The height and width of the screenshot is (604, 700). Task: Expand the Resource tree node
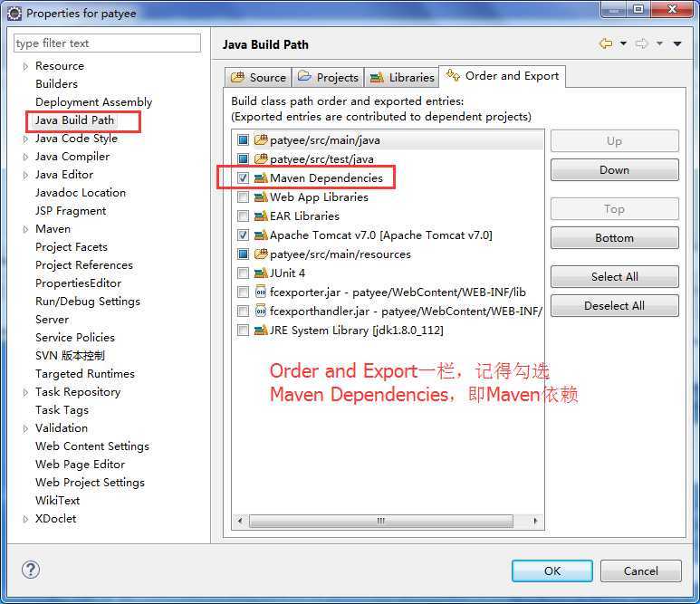click(25, 66)
